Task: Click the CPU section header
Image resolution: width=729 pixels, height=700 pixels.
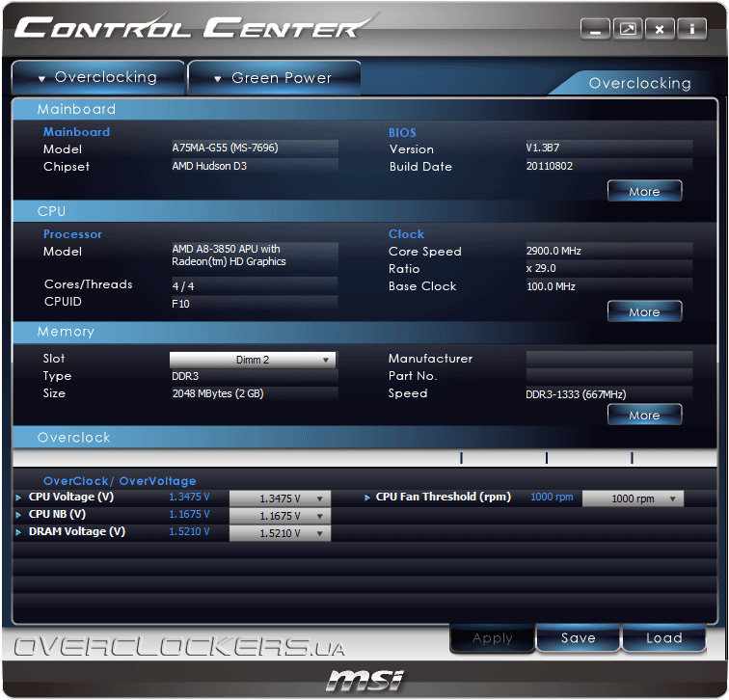Action: click(x=364, y=211)
